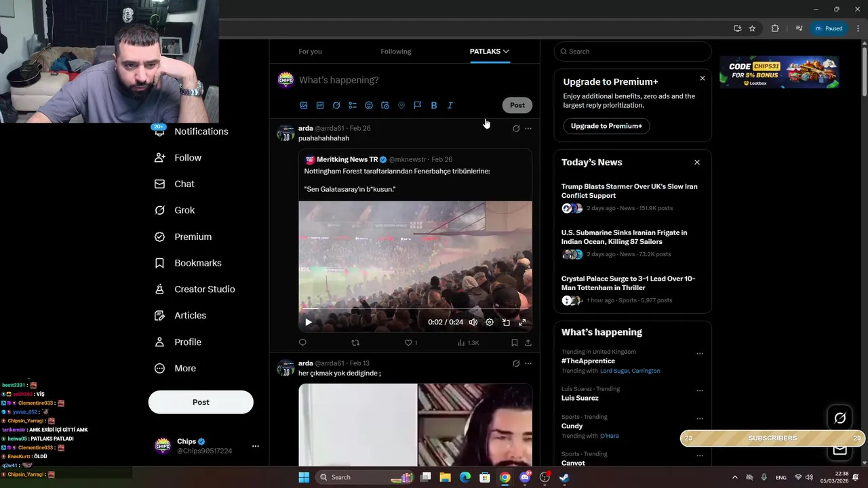Image resolution: width=868 pixels, height=488 pixels.
Task: Open options for Cundy trend
Action: click(x=700, y=419)
